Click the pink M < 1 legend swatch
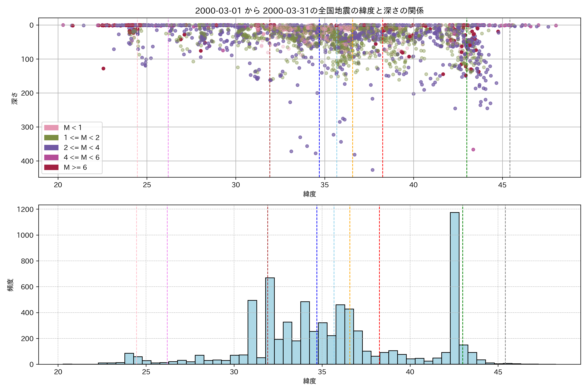The height and width of the screenshot is (392, 588). (51, 128)
